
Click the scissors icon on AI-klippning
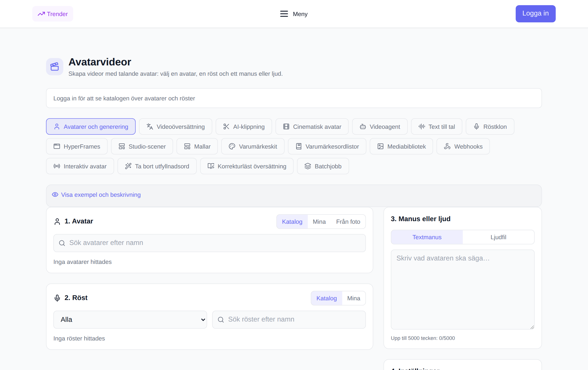[226, 126]
